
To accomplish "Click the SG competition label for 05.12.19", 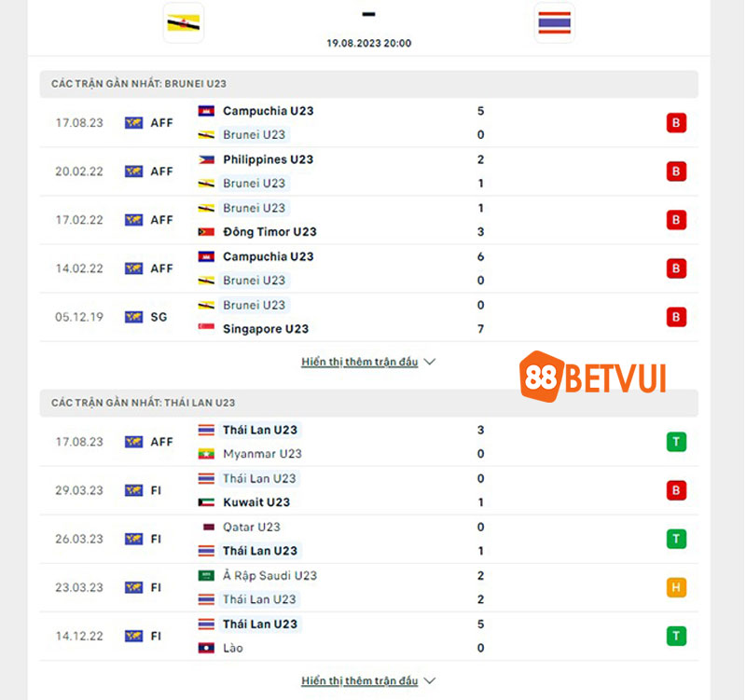I will tap(159, 317).
